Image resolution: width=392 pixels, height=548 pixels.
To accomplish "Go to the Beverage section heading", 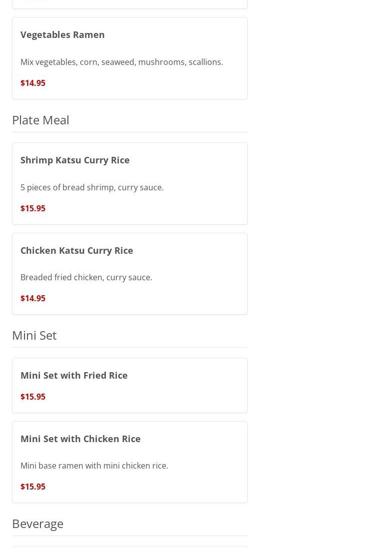I will point(37,524).
